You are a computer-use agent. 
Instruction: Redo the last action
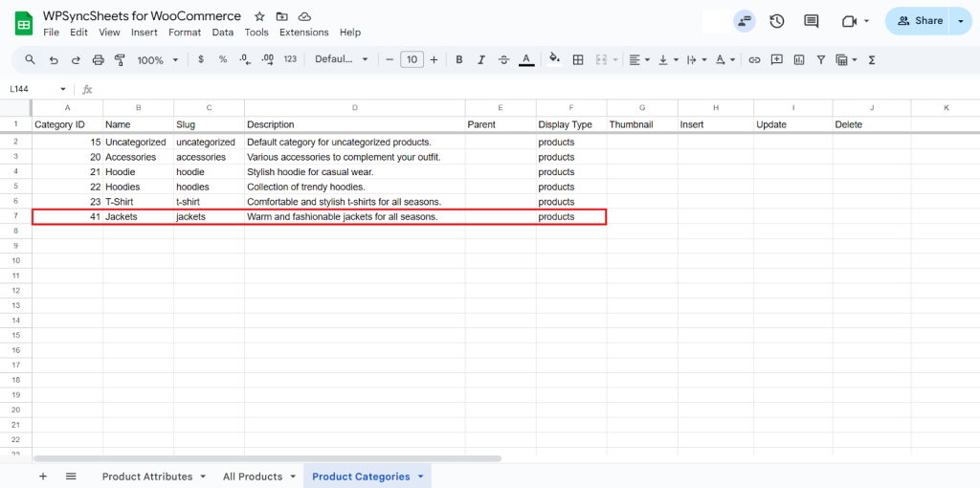point(76,60)
